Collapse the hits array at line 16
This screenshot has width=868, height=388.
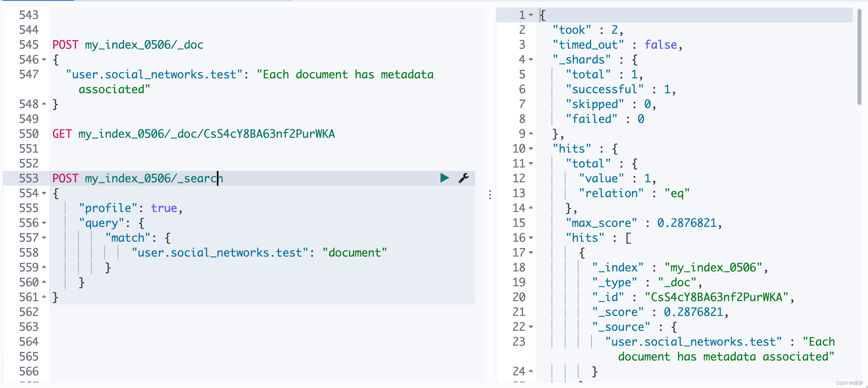531,238
